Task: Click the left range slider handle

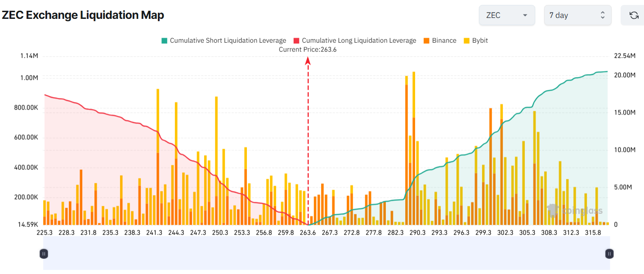Action: click(44, 254)
